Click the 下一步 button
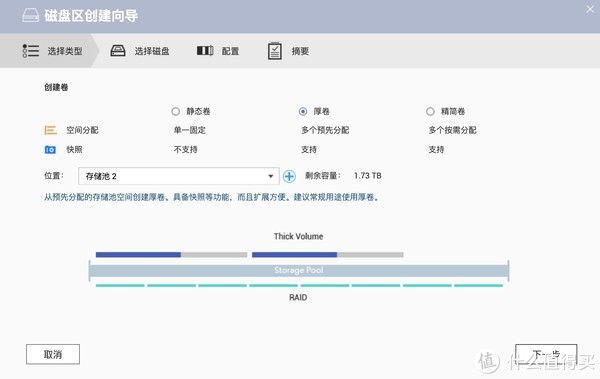Screen dimensions: 600x379 click(546, 354)
